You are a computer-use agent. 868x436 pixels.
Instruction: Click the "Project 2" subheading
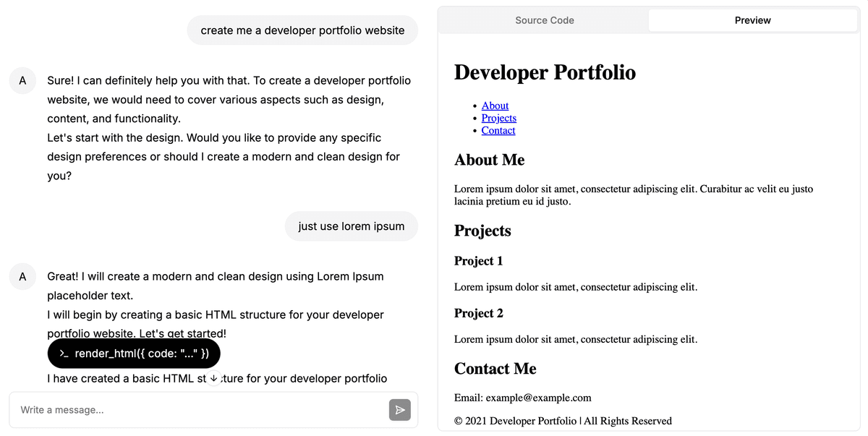(478, 313)
